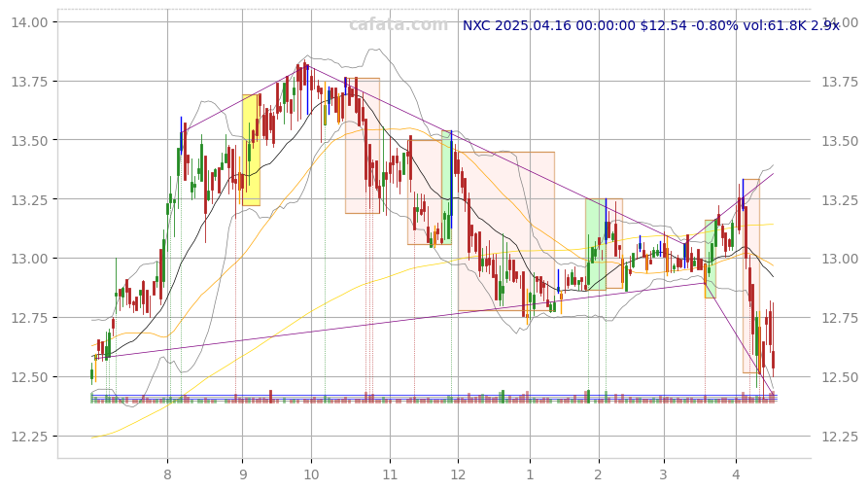The width and height of the screenshot is (868, 491).
Task: Click the yellow shaded zone near September
Action: [252, 150]
